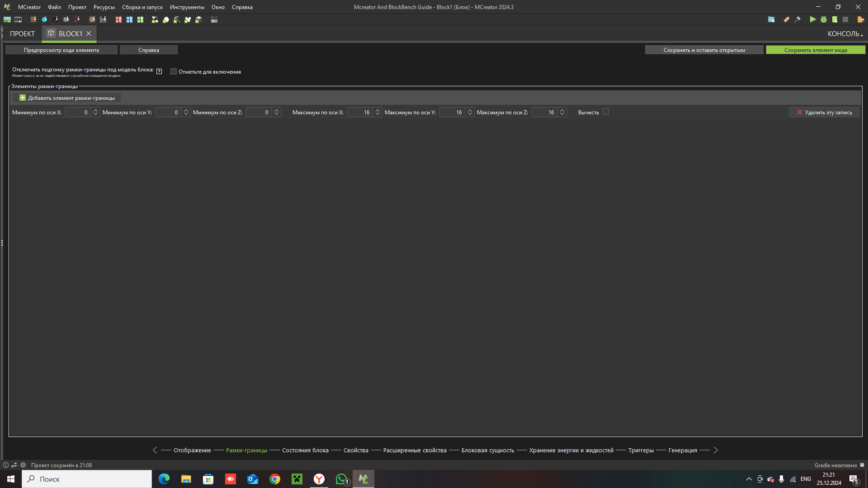
Task: Click the green Run client play icon
Action: click(x=812, y=19)
